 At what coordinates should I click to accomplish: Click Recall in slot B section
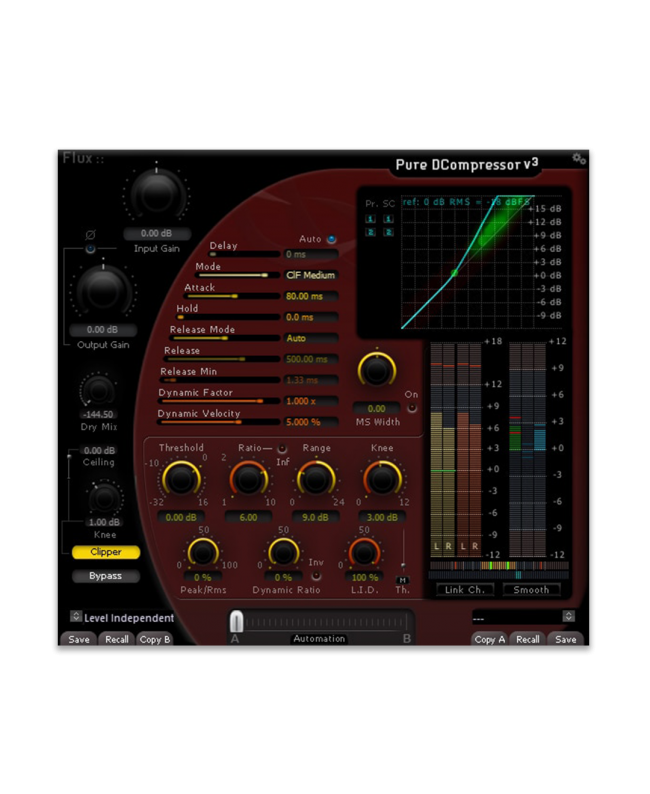pos(527,639)
